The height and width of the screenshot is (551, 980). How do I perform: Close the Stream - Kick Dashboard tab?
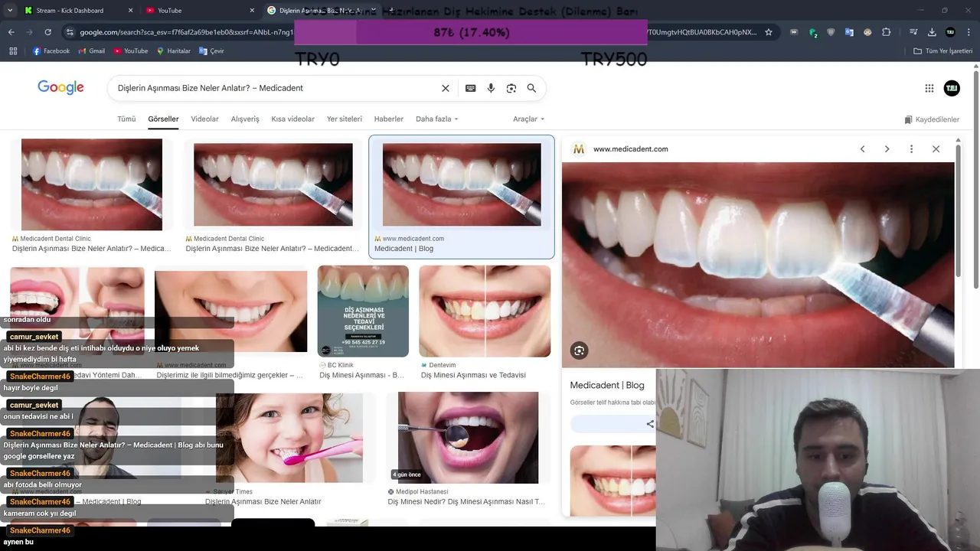coord(130,11)
